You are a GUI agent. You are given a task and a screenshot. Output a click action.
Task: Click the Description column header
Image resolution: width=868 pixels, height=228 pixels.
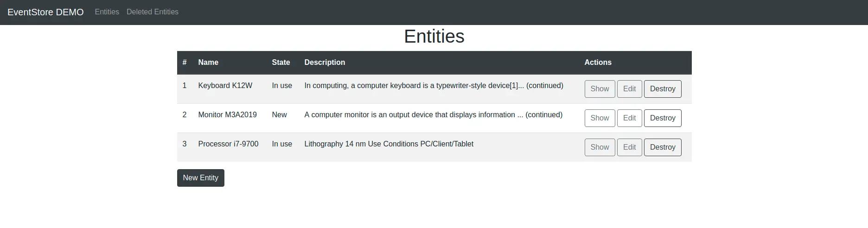pos(325,63)
